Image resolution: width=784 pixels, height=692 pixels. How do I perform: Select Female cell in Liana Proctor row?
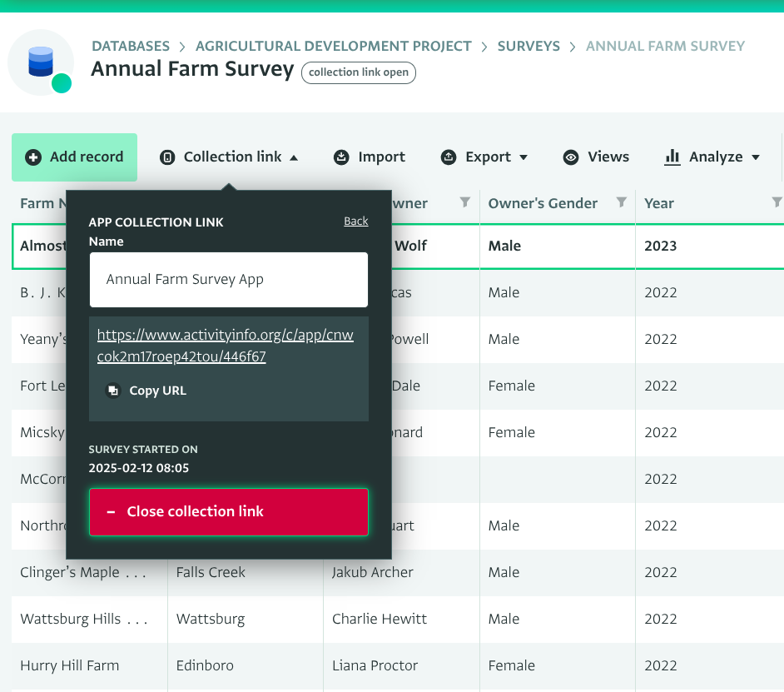click(558, 665)
